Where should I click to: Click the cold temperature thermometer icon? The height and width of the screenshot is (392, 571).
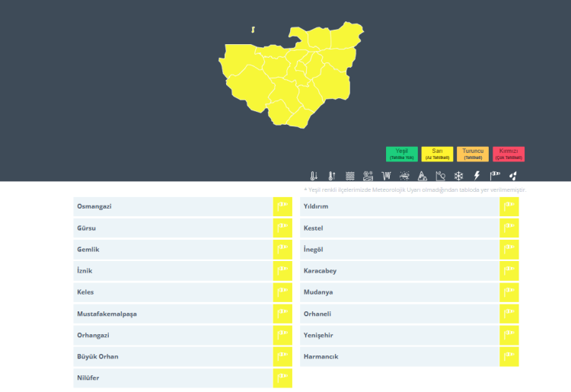coord(314,176)
